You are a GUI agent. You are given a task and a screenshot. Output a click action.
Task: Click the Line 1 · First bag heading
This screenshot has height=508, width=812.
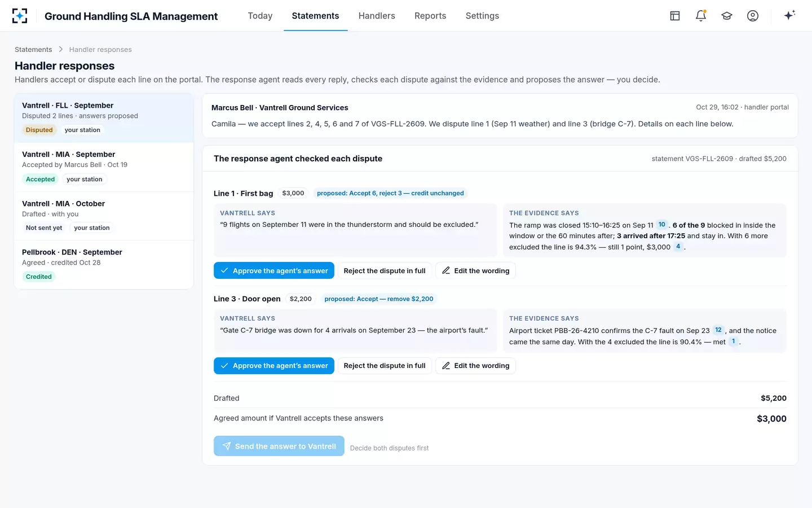[243, 193]
